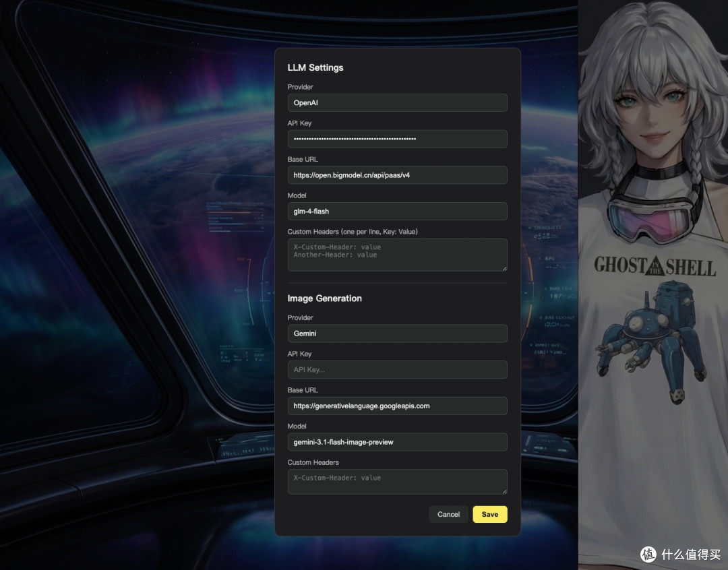Focus the LLM API Key masked field
This screenshot has height=570, width=728.
coord(397,139)
